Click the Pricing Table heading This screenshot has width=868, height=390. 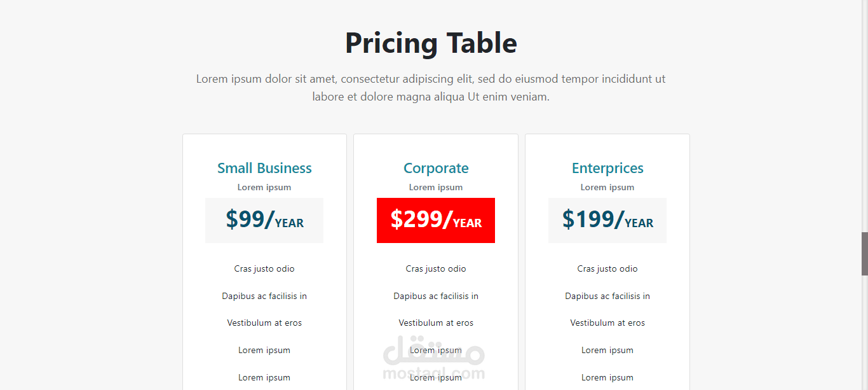pyautogui.click(x=431, y=43)
